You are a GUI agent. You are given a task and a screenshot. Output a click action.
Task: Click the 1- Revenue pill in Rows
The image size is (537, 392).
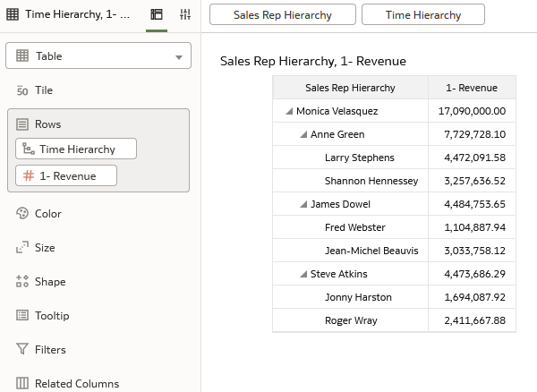click(x=66, y=176)
